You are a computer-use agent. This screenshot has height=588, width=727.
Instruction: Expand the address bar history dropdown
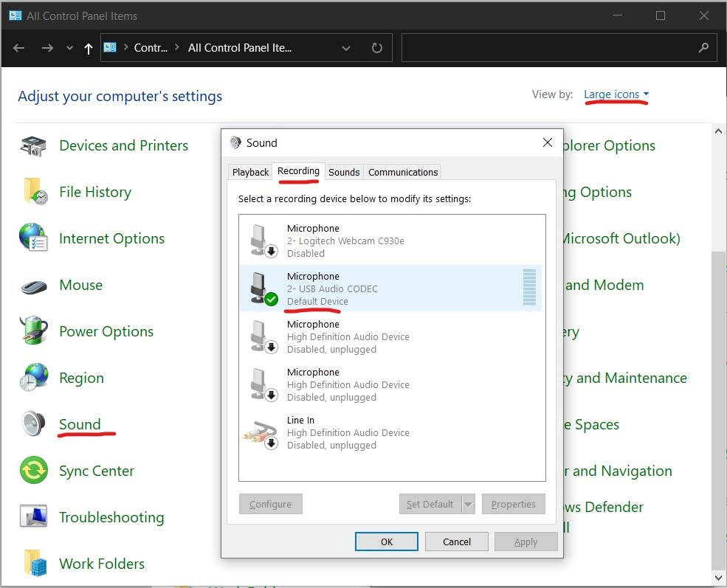(x=346, y=48)
